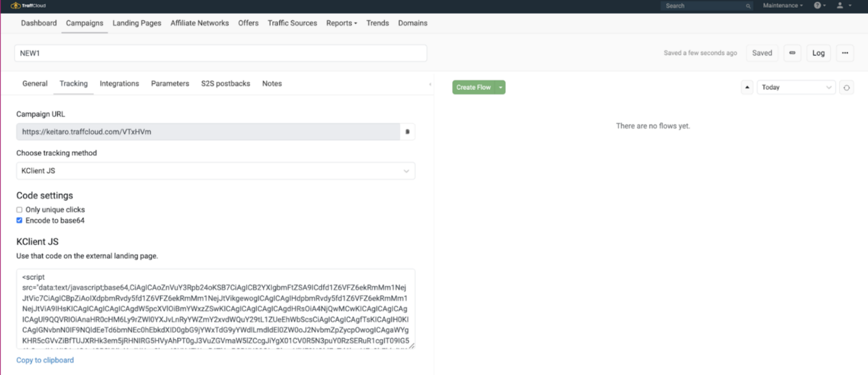The height and width of the screenshot is (375, 868).
Task: Click the TraffCloud logo
Action: [28, 6]
